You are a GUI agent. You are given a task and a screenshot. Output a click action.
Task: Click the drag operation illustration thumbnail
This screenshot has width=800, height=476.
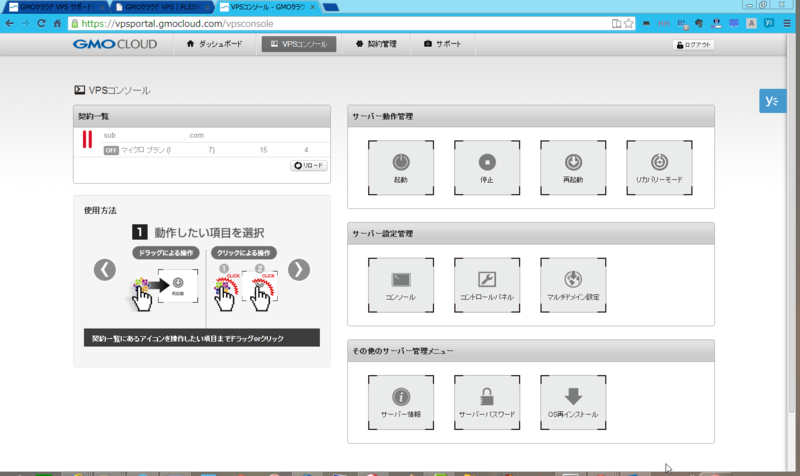tap(165, 289)
